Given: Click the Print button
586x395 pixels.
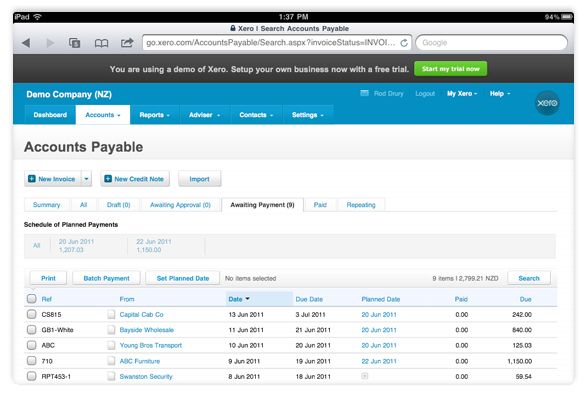Looking at the screenshot, I should [48, 278].
